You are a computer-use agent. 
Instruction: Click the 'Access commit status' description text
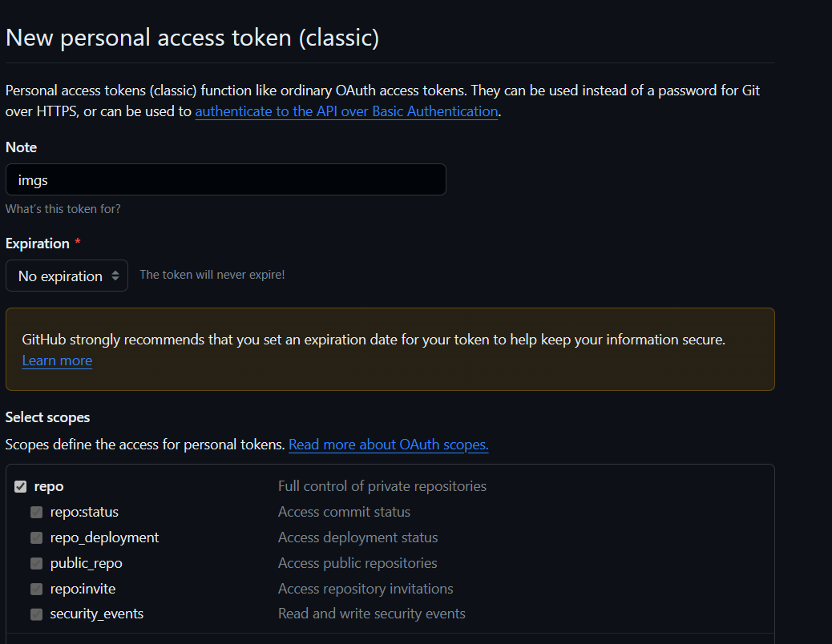(x=344, y=512)
